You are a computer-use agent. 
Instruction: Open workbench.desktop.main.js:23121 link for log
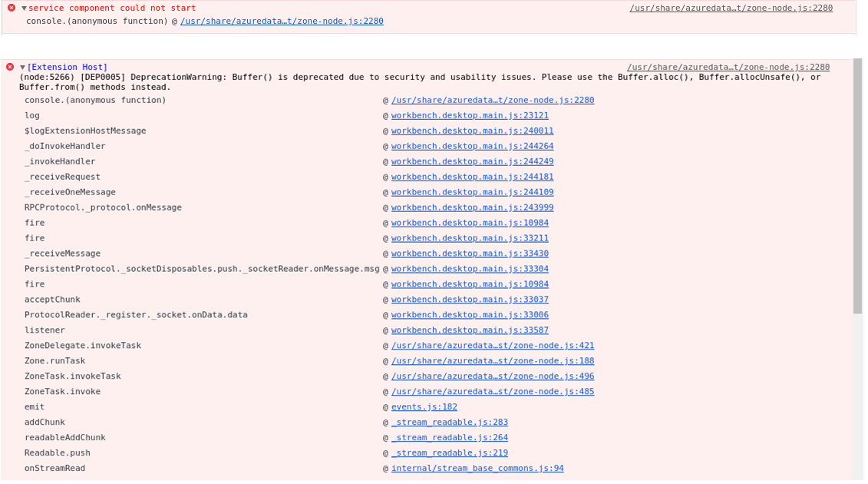click(x=470, y=115)
